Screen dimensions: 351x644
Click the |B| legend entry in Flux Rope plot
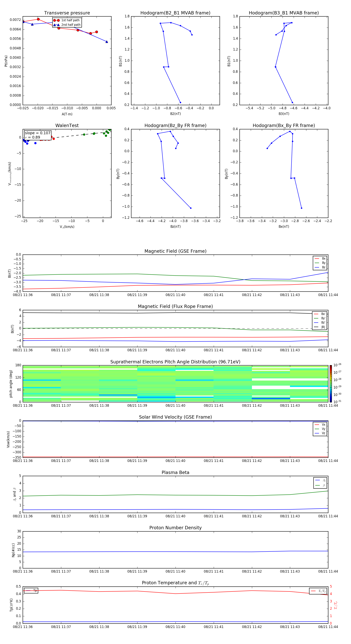[x=320, y=327]
